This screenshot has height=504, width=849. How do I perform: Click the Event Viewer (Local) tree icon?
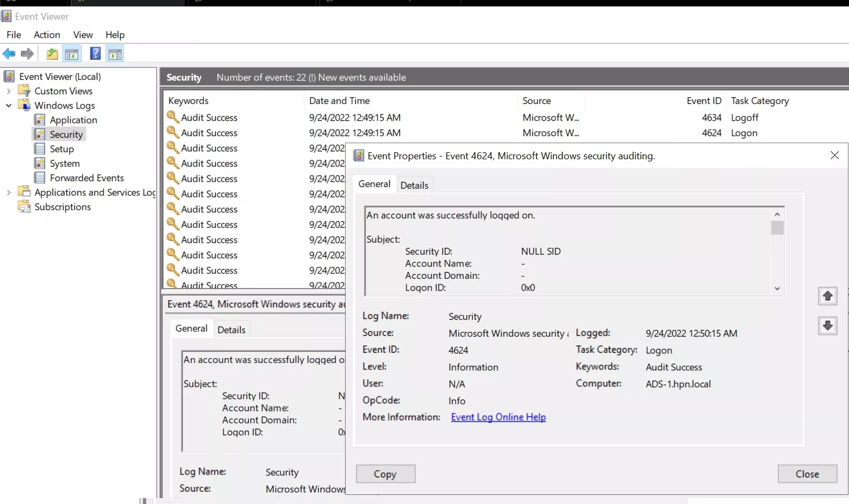9,76
